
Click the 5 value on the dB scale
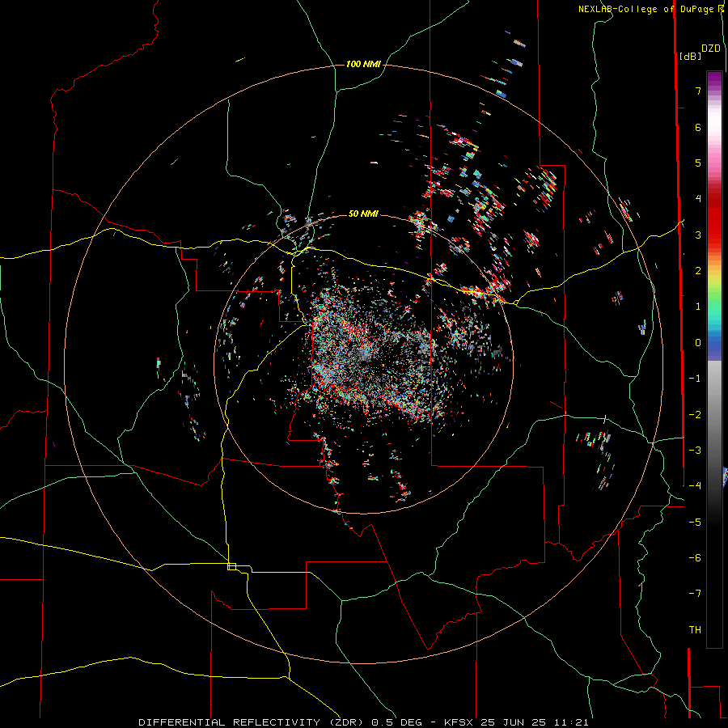point(698,163)
